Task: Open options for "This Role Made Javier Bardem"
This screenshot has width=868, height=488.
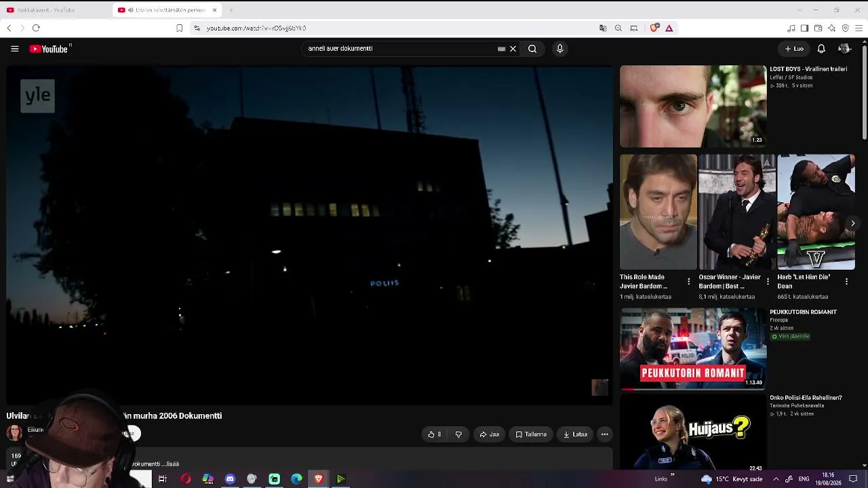Action: tap(689, 281)
